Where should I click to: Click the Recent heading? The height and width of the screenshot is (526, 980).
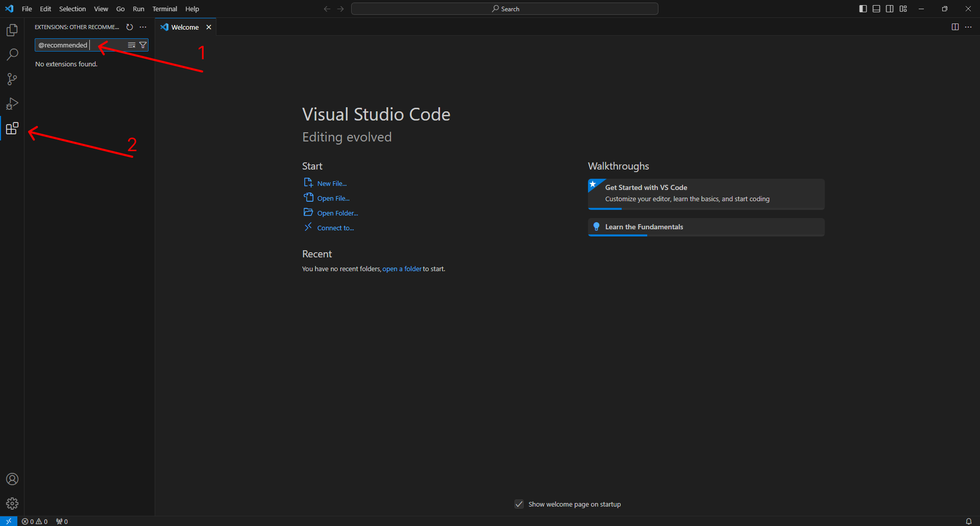point(317,254)
